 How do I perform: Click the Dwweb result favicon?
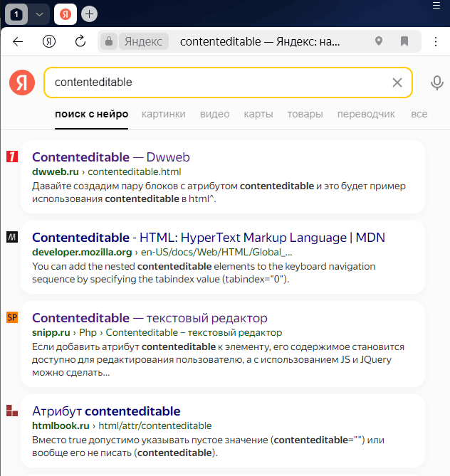(x=12, y=157)
